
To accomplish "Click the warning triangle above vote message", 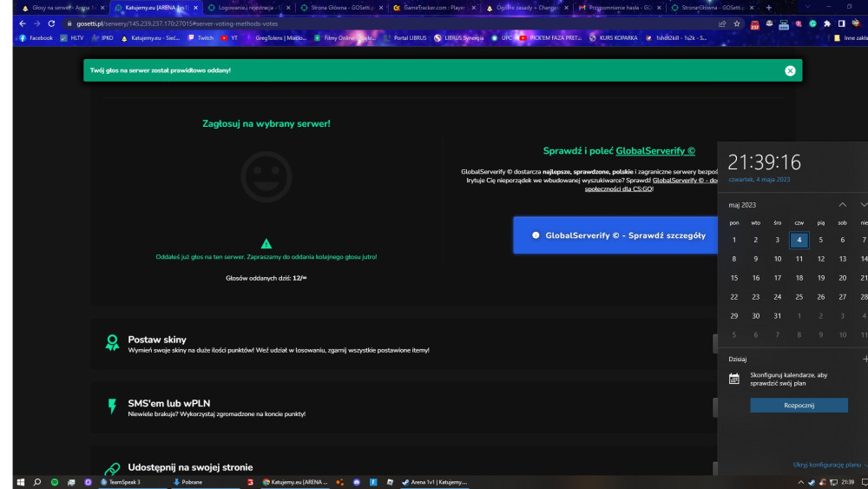I will [266, 244].
